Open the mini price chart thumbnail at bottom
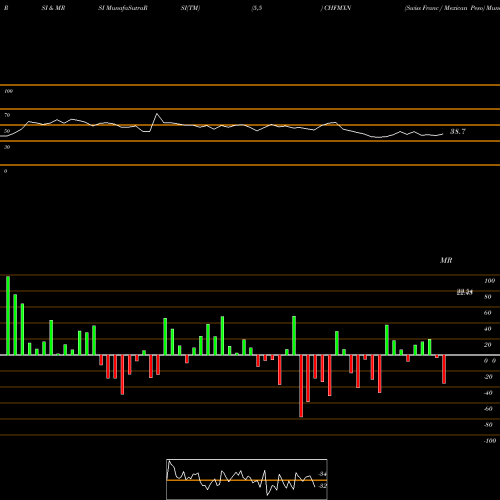Viewport: 500px width, 500px height. [x=247, y=479]
